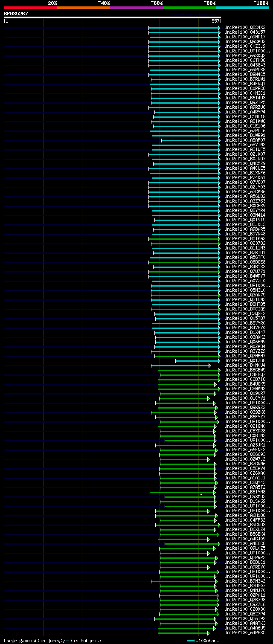Screen dimensions: 273x644
Task: Click the yellow gap marker on the B6IYM8 bar
Action: (x=201, y=493)
